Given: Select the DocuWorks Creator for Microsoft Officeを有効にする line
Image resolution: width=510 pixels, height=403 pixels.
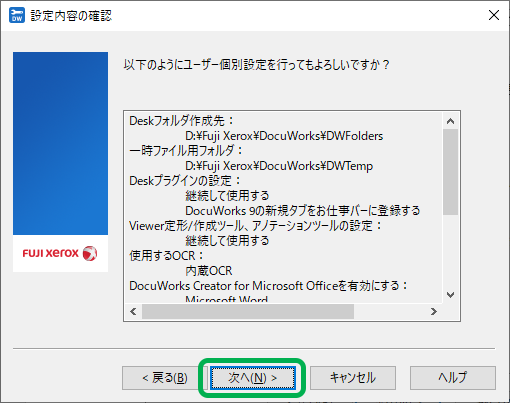Looking at the screenshot, I should (x=268, y=286).
